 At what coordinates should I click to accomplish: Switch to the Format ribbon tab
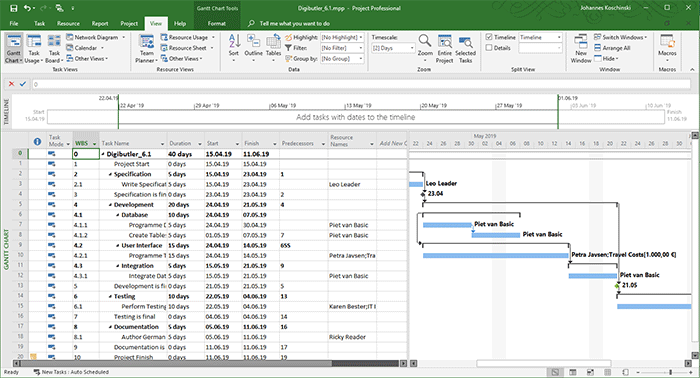[217, 23]
